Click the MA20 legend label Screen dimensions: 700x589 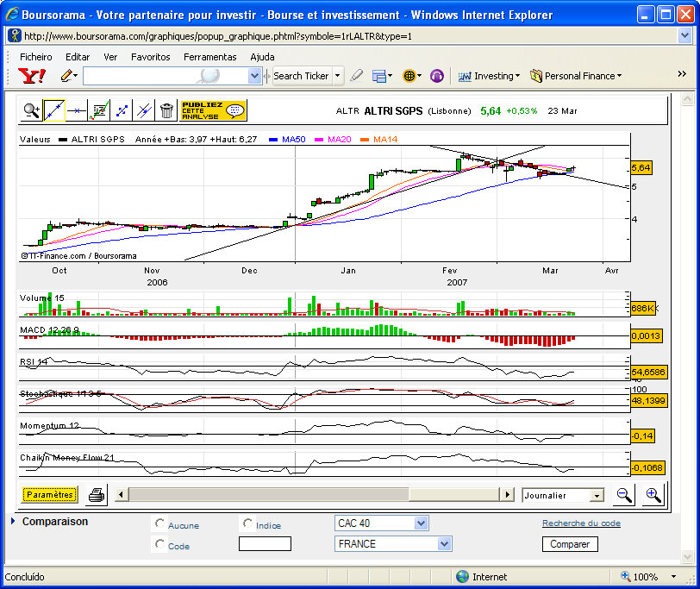pos(340,140)
